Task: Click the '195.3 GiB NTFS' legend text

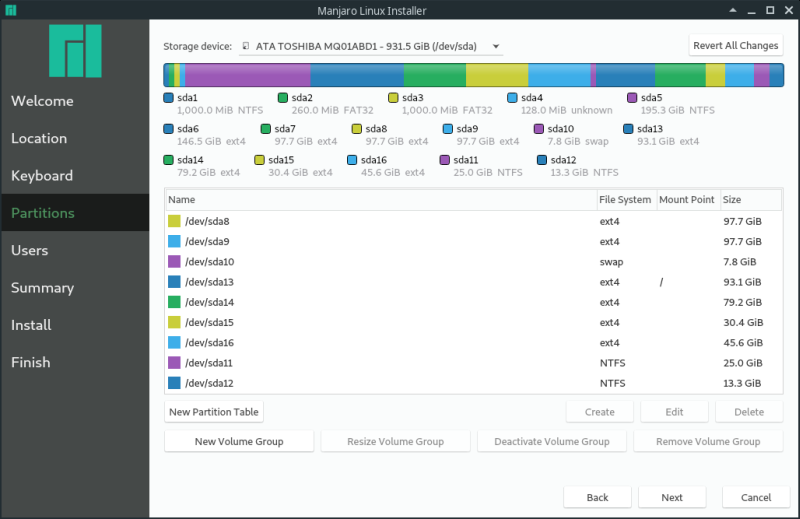Action: [x=678, y=110]
